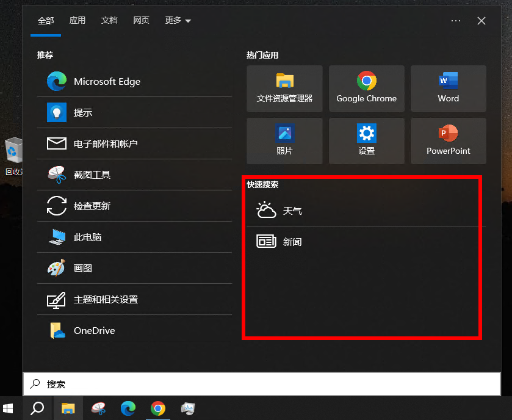Switch to the 文档 tab
Viewport: 512px width, 420px height.
click(109, 21)
